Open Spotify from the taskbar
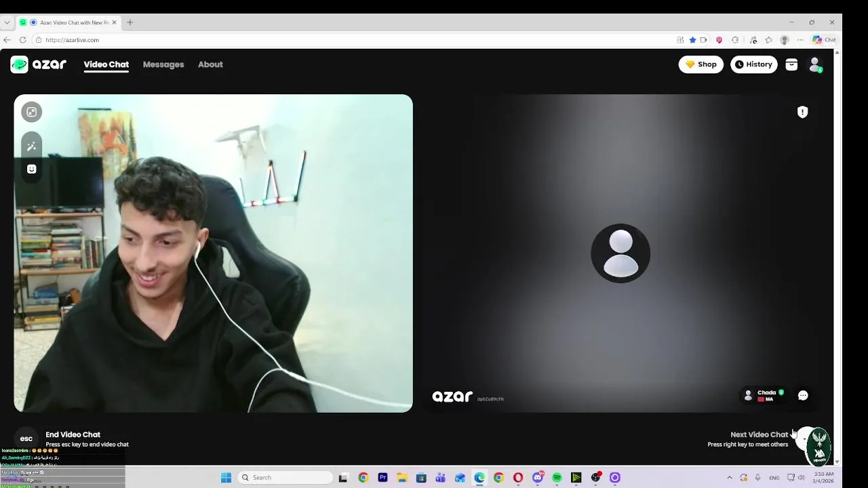Image resolution: width=868 pixels, height=488 pixels. [x=557, y=478]
